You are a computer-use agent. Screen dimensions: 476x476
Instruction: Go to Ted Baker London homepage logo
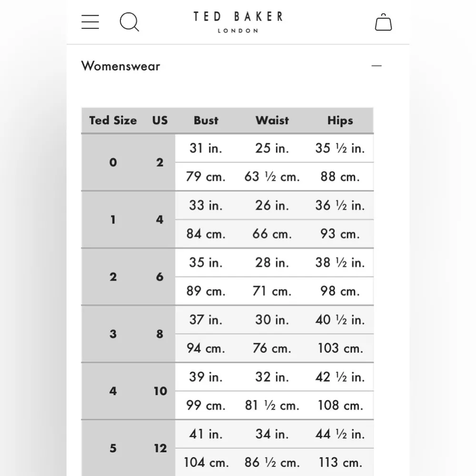[x=238, y=22]
